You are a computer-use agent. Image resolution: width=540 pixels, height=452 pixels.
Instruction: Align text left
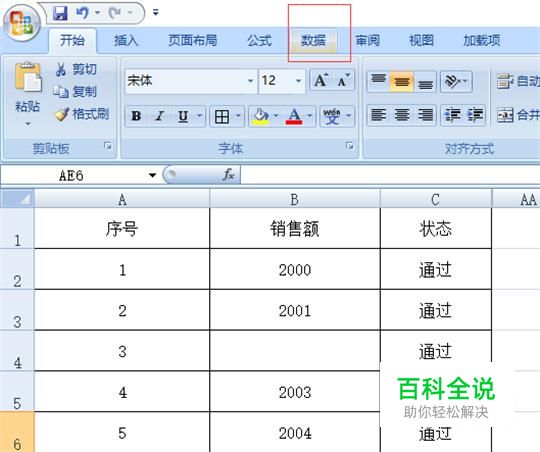[x=378, y=115]
